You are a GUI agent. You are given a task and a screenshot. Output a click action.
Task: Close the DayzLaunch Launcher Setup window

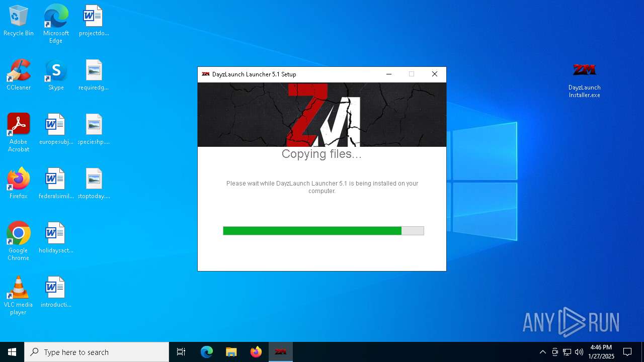pos(435,74)
